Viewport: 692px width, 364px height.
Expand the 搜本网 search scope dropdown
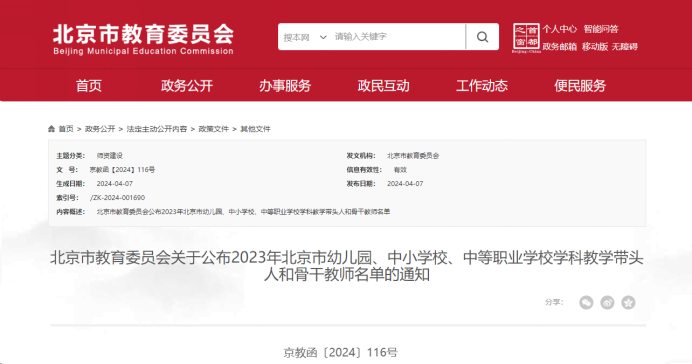[305, 37]
